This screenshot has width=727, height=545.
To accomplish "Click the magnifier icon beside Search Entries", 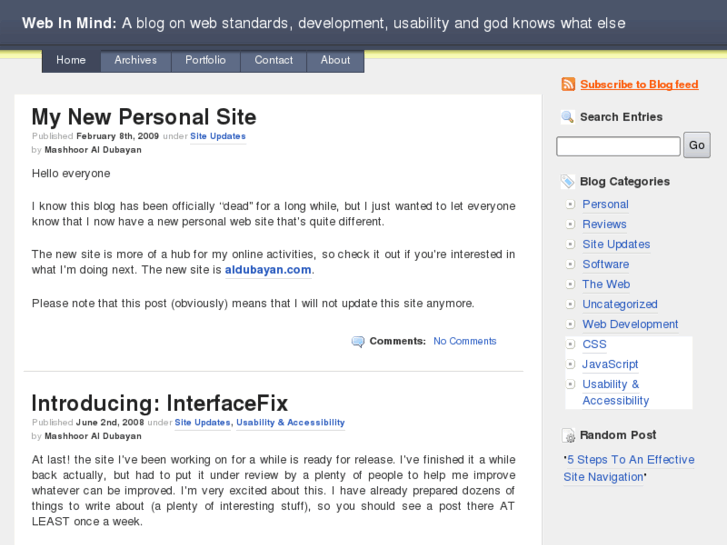I will pyautogui.click(x=568, y=117).
